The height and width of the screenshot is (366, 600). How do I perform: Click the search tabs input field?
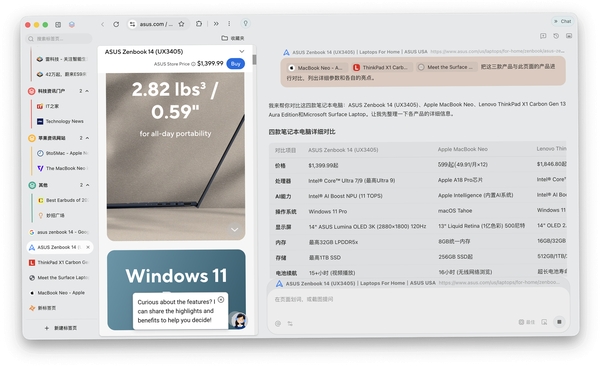[x=59, y=39]
